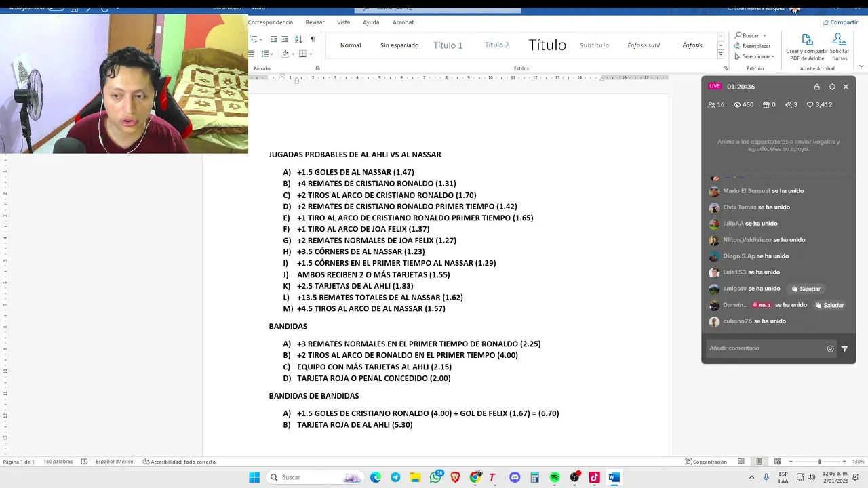Click Accesibilidad: todo correcto status
Image resolution: width=868 pixels, height=488 pixels.
[179, 462]
